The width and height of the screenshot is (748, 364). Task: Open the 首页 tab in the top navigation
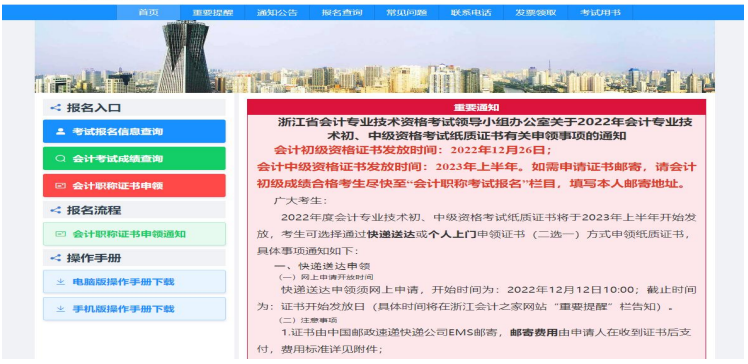pos(148,12)
